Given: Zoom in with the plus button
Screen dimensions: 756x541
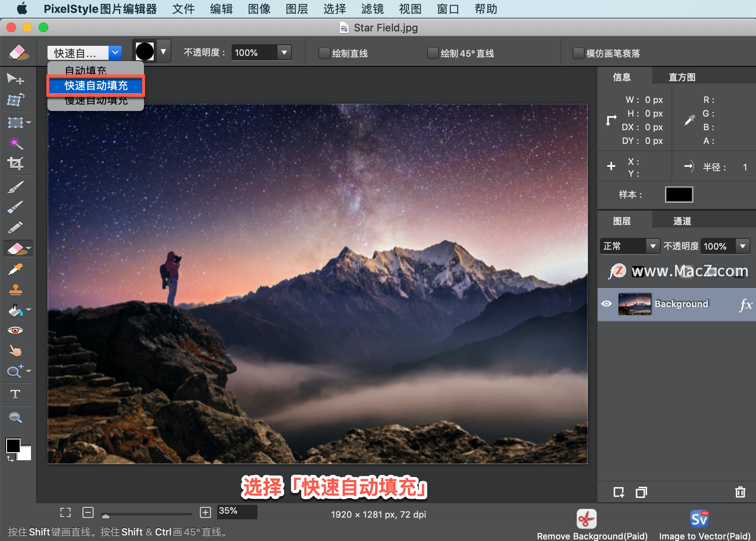Looking at the screenshot, I should [205, 512].
